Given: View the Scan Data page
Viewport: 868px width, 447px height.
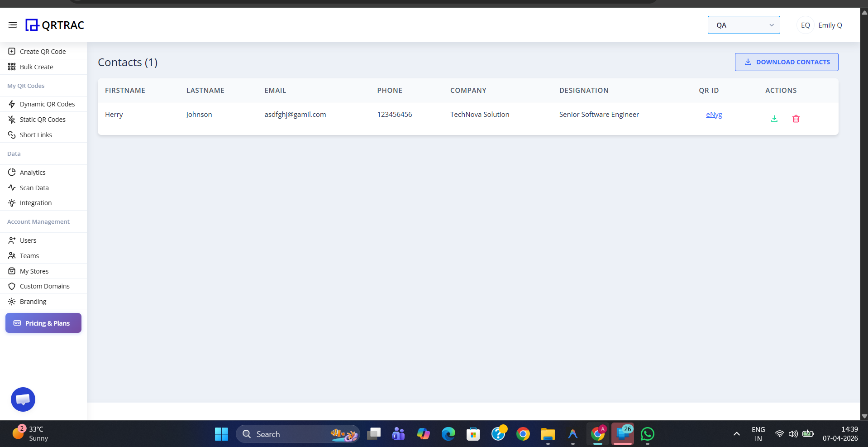Looking at the screenshot, I should click(x=34, y=187).
